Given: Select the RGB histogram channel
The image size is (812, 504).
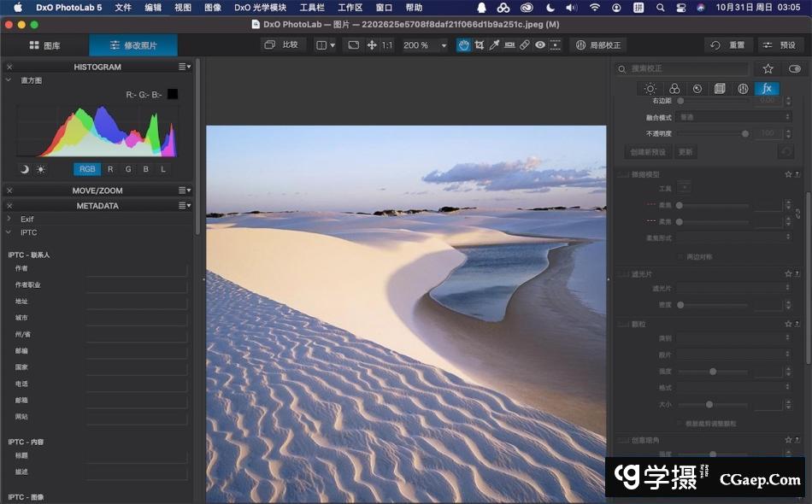Looking at the screenshot, I should [87, 169].
